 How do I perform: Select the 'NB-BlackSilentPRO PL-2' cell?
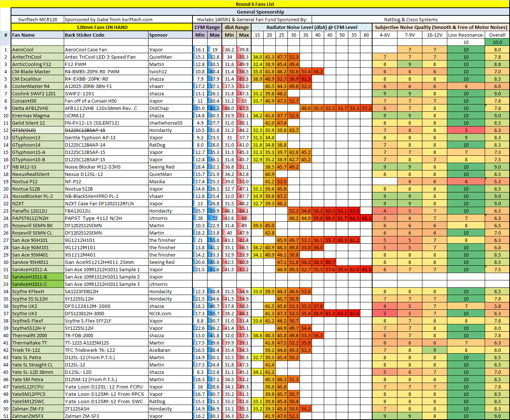tap(106, 196)
